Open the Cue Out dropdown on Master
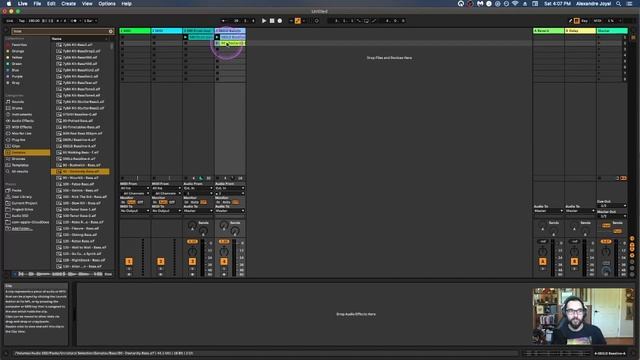This screenshot has width=640, height=360. [612, 206]
